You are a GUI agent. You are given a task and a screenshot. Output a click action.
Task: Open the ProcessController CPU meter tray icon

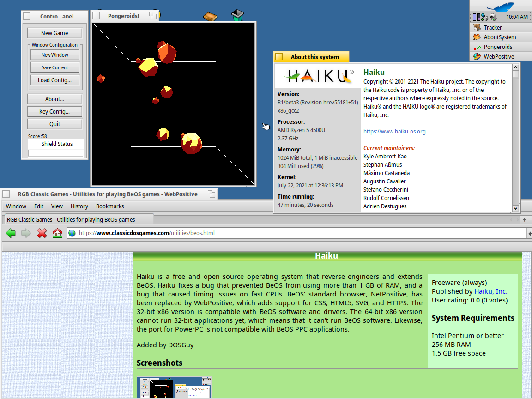point(477,17)
